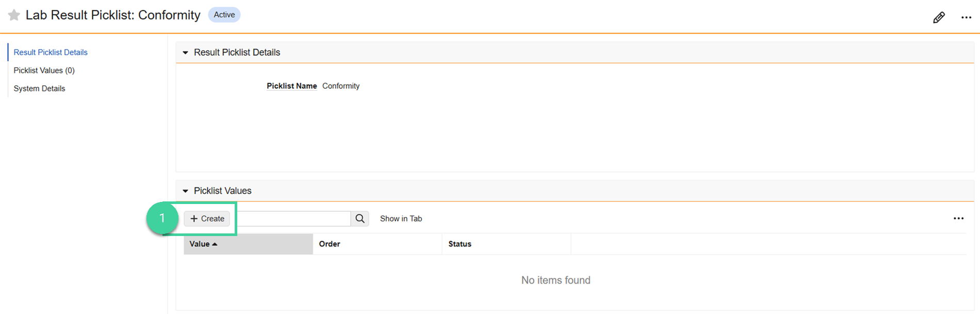
Task: Select Picklist Values in the left sidebar
Action: [44, 70]
